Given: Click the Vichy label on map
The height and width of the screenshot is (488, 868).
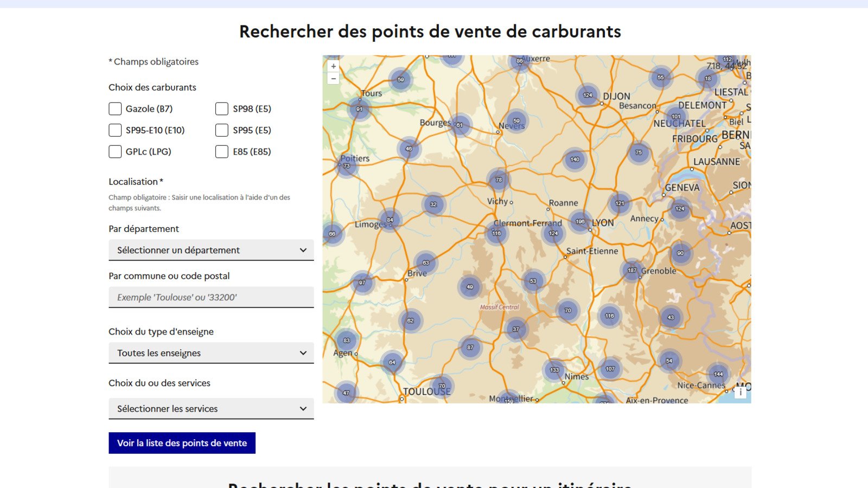Looking at the screenshot, I should [x=497, y=201].
